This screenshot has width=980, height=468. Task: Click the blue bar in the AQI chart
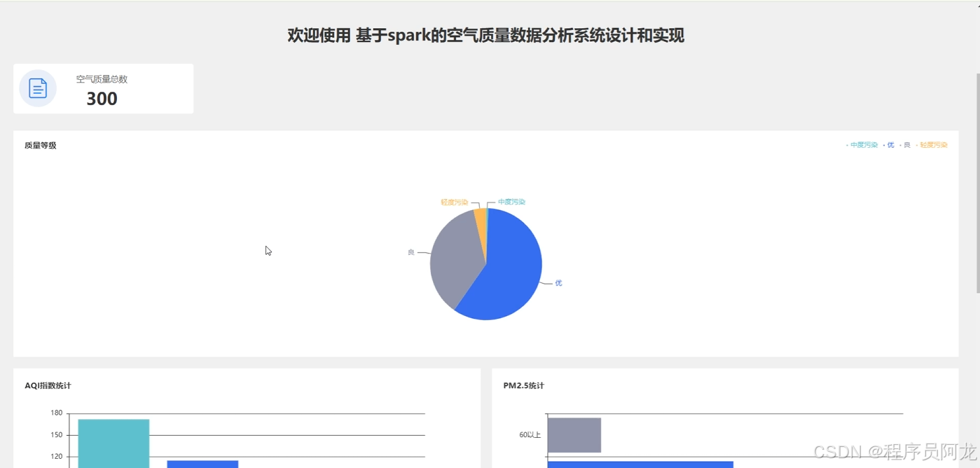[202, 464]
